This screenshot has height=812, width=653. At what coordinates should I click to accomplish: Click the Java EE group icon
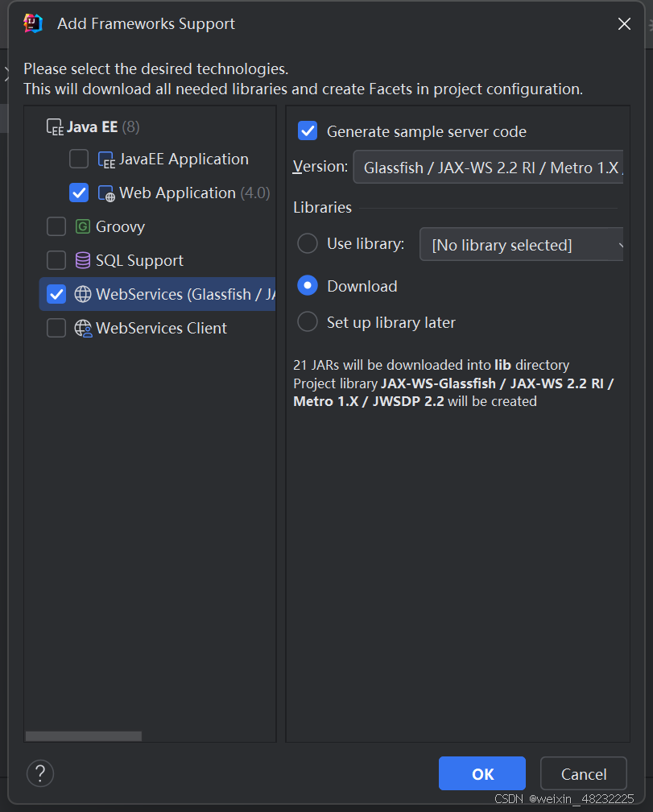55,127
